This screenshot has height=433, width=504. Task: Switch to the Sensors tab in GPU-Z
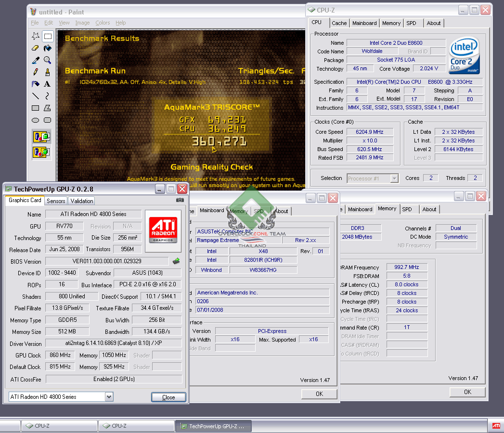coord(56,201)
